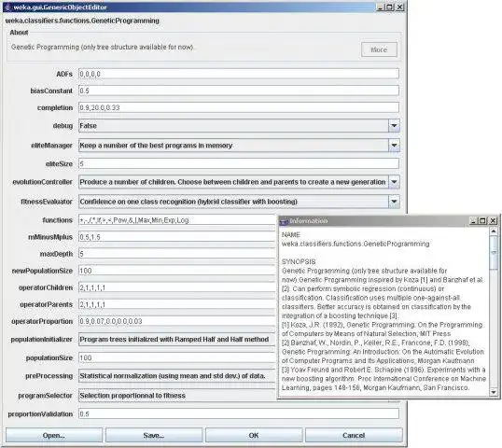Click the functions input field
The height and width of the screenshot is (448, 502).
176,220
